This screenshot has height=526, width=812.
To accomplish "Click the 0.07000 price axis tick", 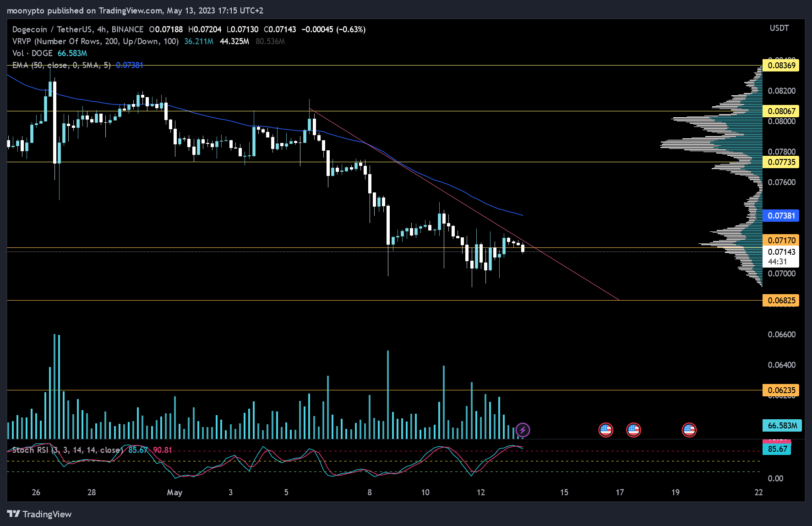I will (781, 274).
